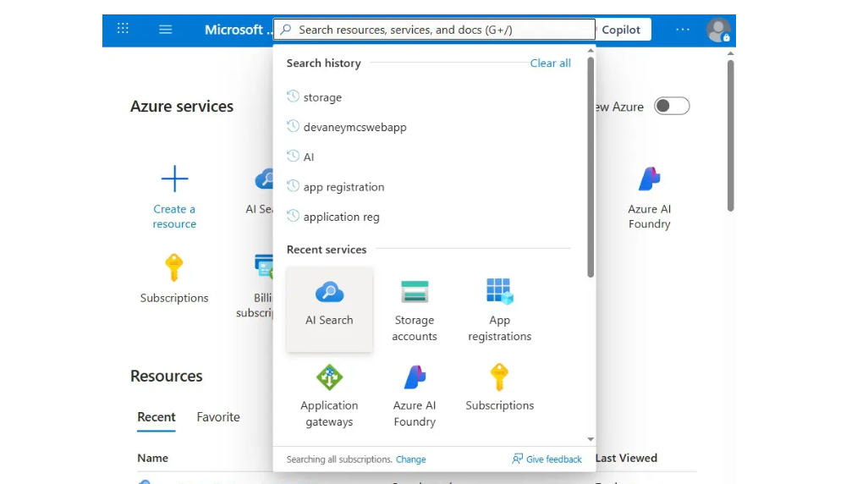Click the dropdown scroll up arrow
868x484 pixels.
[591, 51]
